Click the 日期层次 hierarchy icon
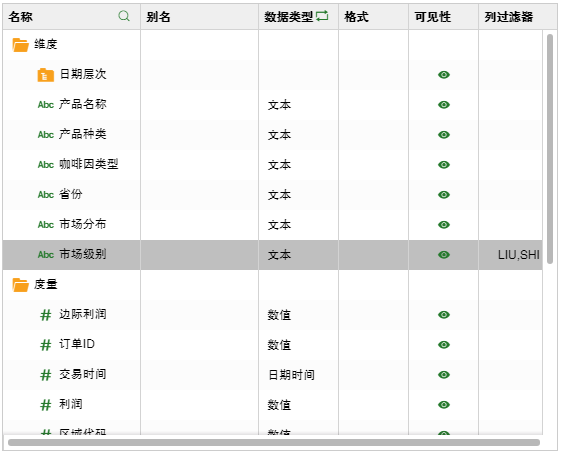The image size is (562, 454). pos(46,75)
